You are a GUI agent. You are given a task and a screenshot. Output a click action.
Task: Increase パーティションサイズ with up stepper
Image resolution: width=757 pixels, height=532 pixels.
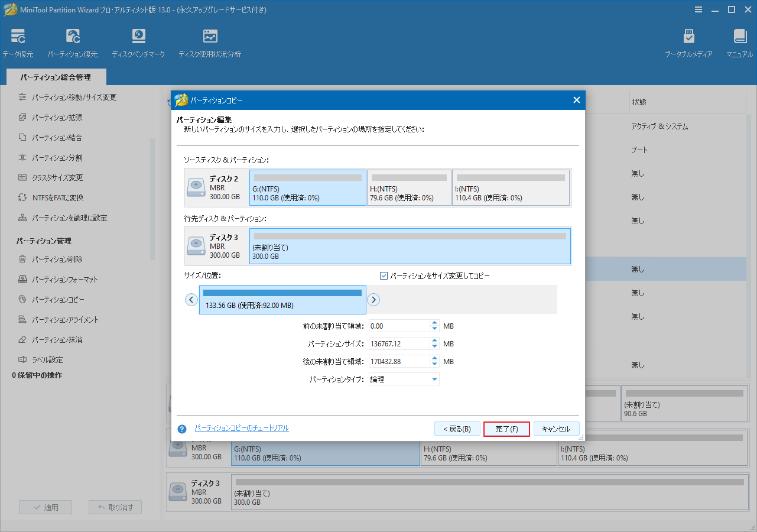click(x=434, y=340)
